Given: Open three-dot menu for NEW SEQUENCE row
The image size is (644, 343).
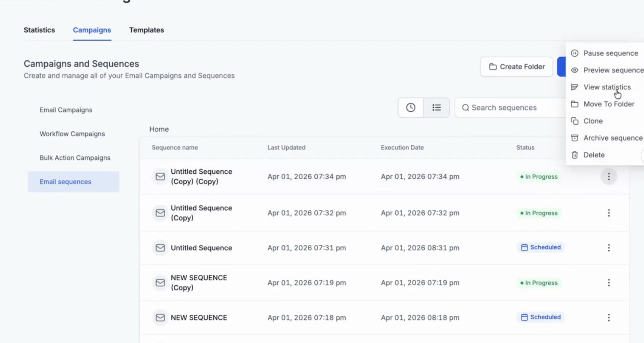Looking at the screenshot, I should tap(609, 317).
